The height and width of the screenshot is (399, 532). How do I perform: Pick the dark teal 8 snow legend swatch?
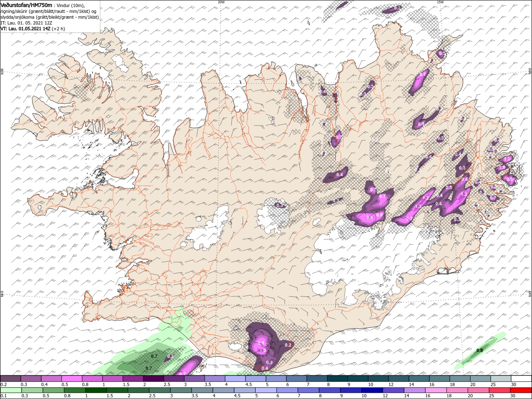(337, 378)
